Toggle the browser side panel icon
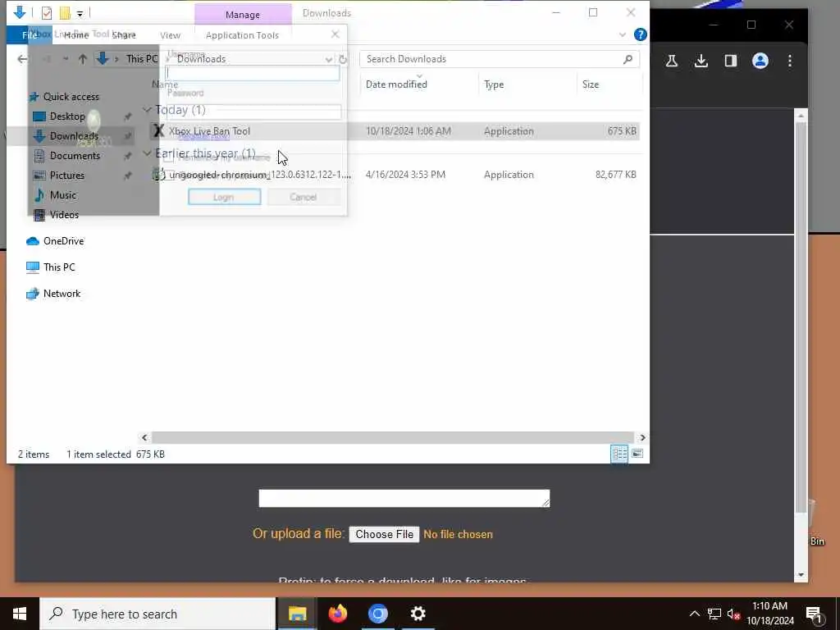This screenshot has height=630, width=840. click(730, 61)
